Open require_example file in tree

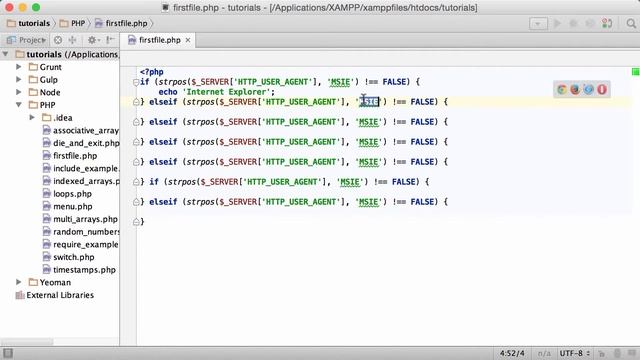81,244
